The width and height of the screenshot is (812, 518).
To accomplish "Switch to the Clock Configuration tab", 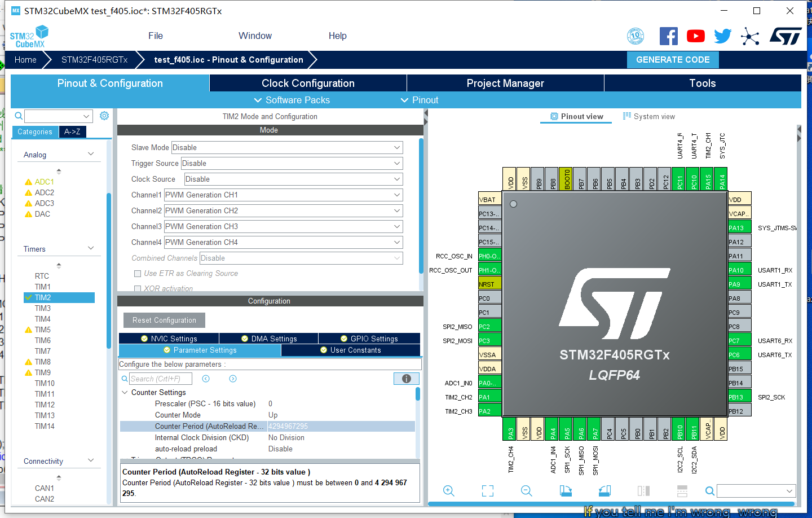I will (308, 83).
